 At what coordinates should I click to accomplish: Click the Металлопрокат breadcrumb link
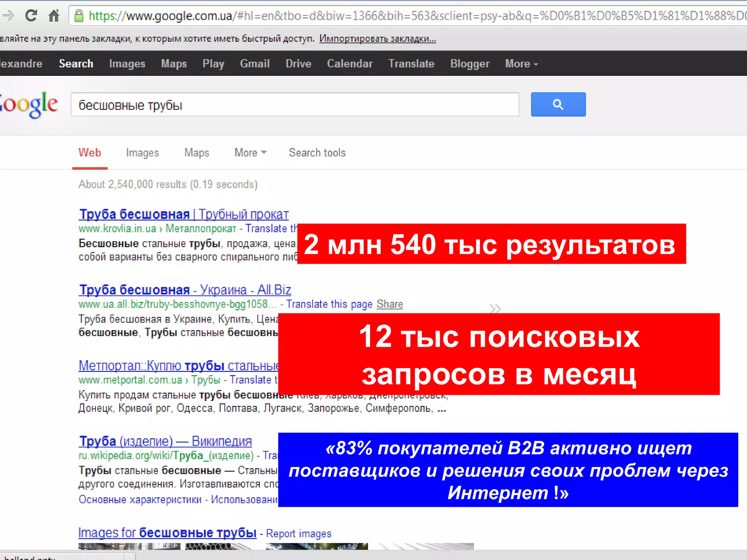[201, 229]
